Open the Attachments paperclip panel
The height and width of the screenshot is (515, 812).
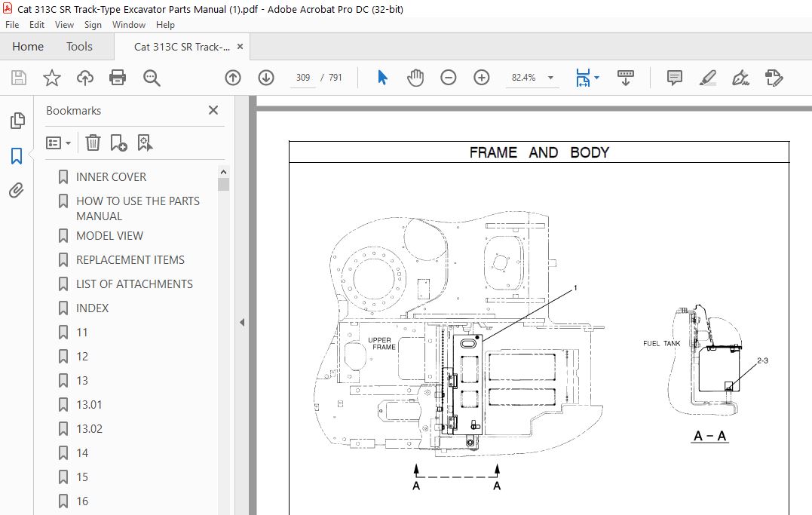pos(17,190)
